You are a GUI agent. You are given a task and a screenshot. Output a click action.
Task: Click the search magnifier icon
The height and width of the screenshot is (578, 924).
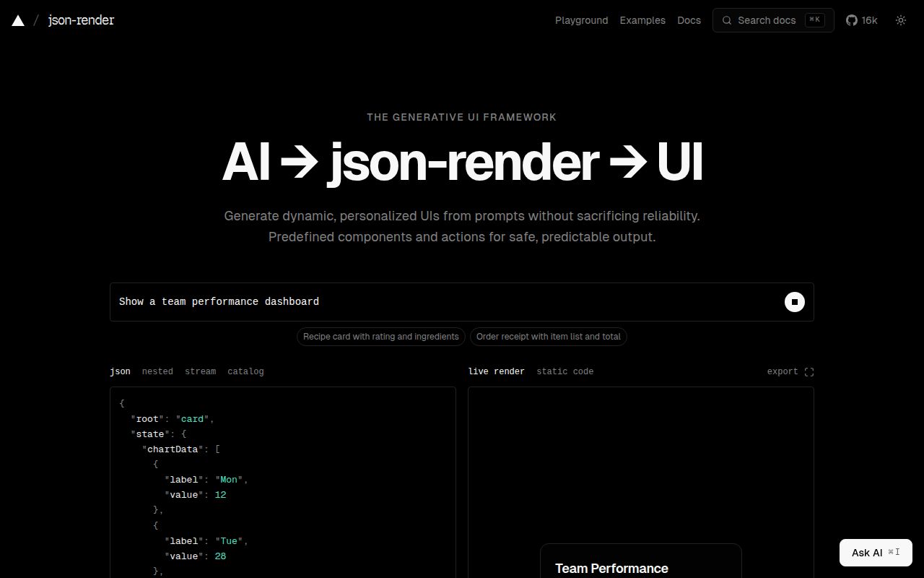[727, 20]
